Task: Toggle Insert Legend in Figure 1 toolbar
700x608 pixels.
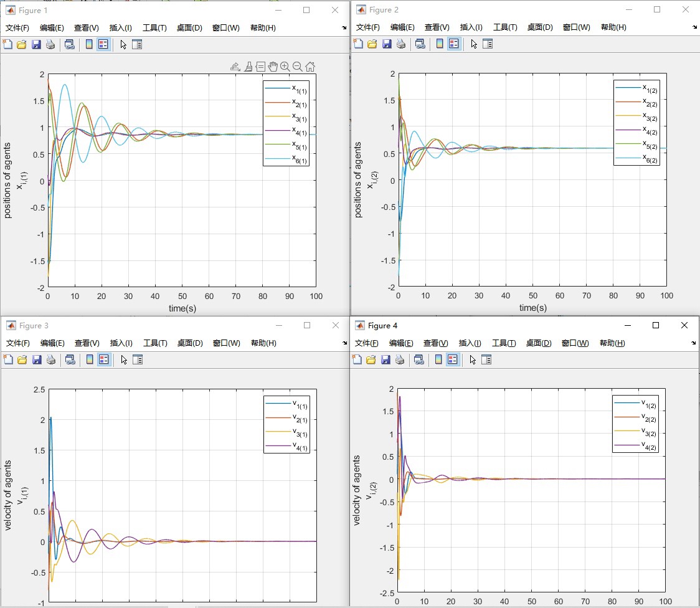Action: point(103,44)
